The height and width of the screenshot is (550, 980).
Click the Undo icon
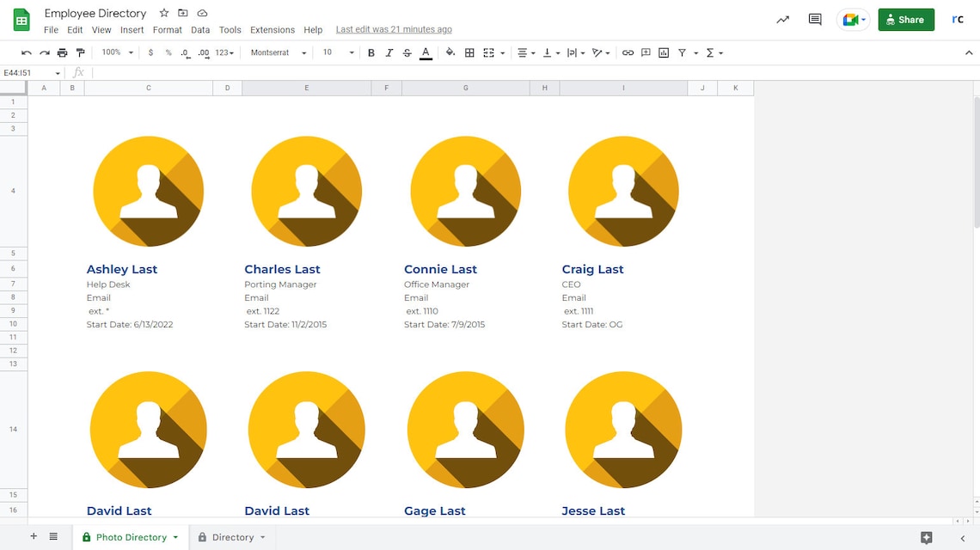pyautogui.click(x=27, y=53)
